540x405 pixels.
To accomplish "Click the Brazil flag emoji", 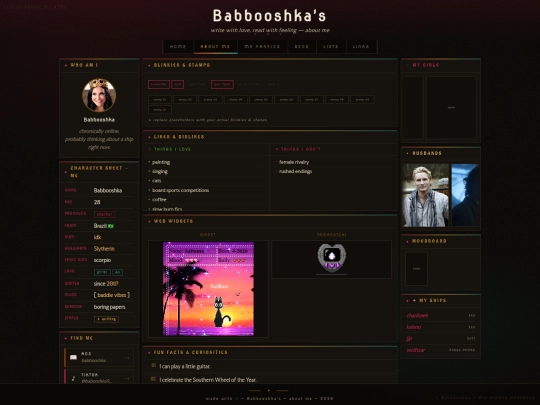I will pos(111,226).
